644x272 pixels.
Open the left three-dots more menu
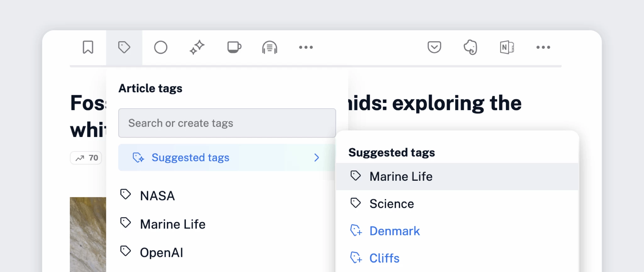coord(306,48)
